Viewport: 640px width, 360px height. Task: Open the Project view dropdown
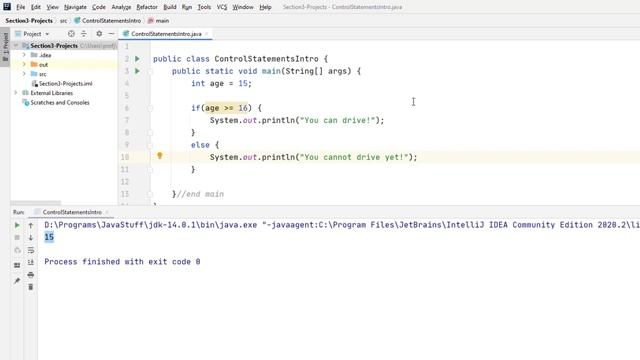pyautogui.click(x=33, y=34)
